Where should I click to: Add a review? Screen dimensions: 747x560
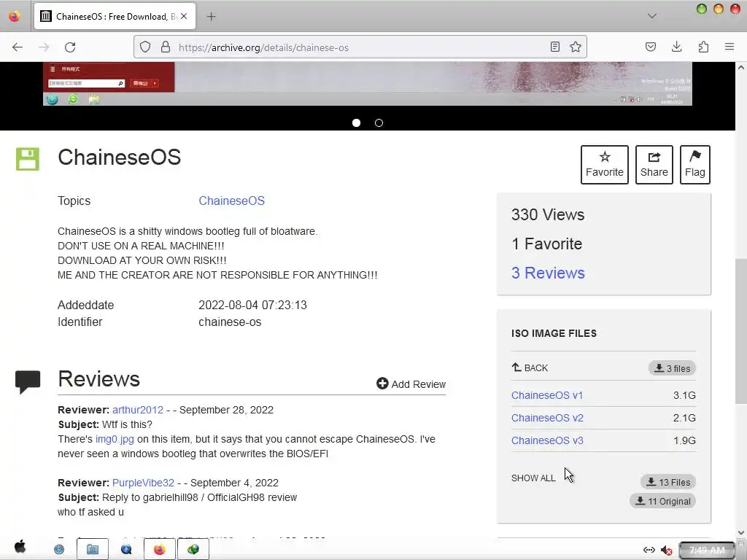[411, 384]
